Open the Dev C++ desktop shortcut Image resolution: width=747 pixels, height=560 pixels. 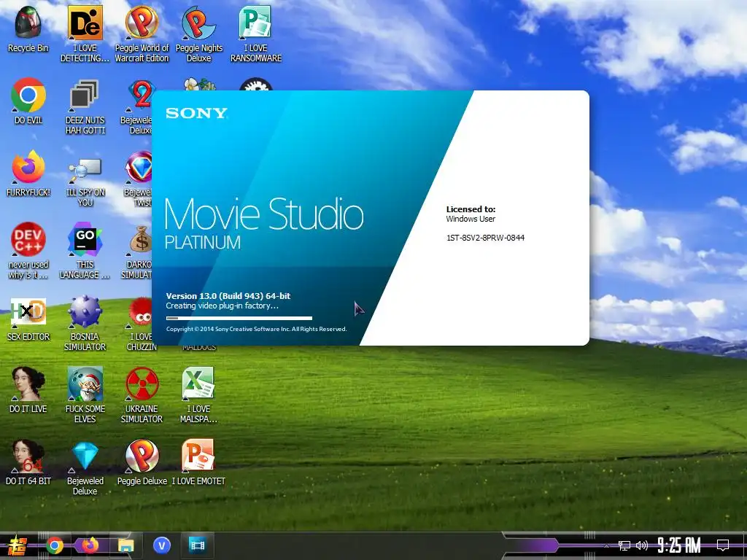28,251
